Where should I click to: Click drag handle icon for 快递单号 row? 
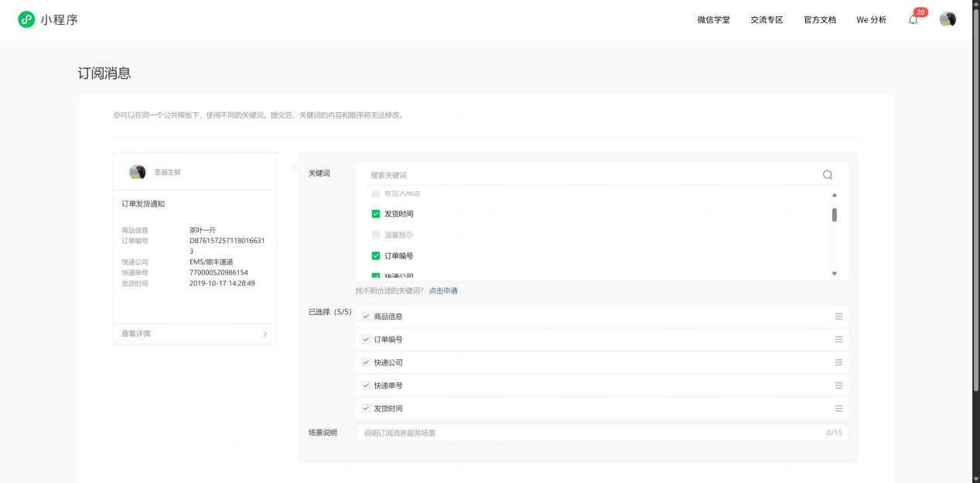tap(838, 385)
